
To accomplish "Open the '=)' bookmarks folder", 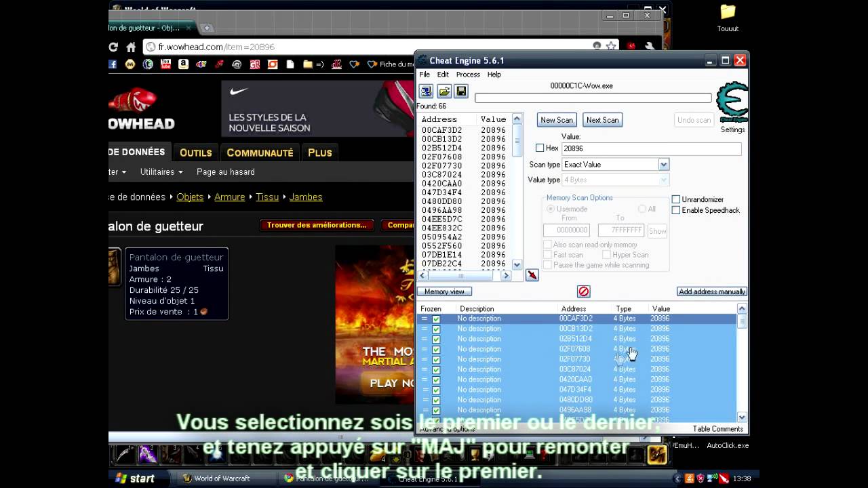I will click(x=313, y=64).
